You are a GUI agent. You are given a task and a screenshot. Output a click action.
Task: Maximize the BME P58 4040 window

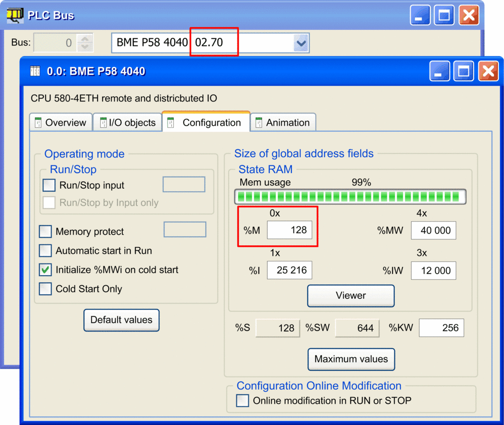463,71
